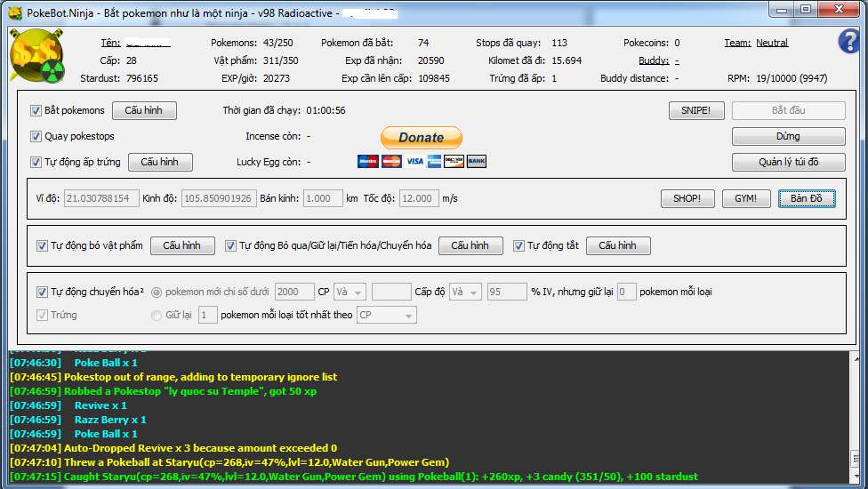Viewport: 868px width, 489px height.
Task: Open the 'Và' dropdown after Cấp độ
Action: (x=465, y=292)
